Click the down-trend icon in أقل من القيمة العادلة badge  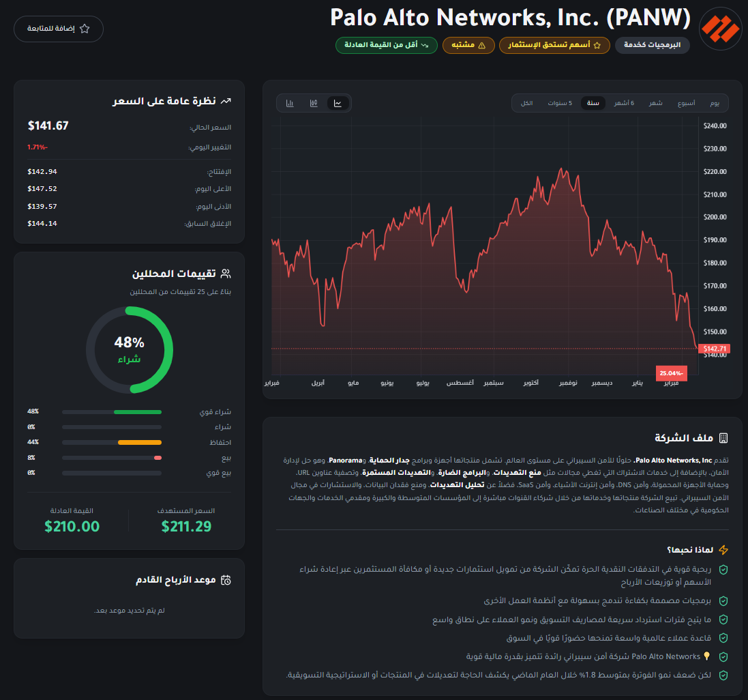click(x=425, y=45)
